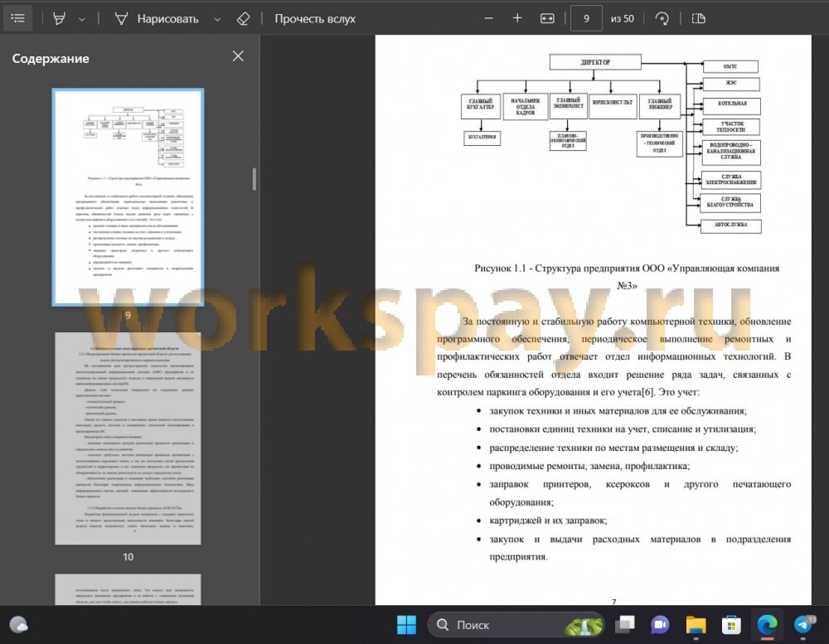
Task: Click the bullet starting 'закупок техники и иных материалов'
Action: [x=618, y=411]
